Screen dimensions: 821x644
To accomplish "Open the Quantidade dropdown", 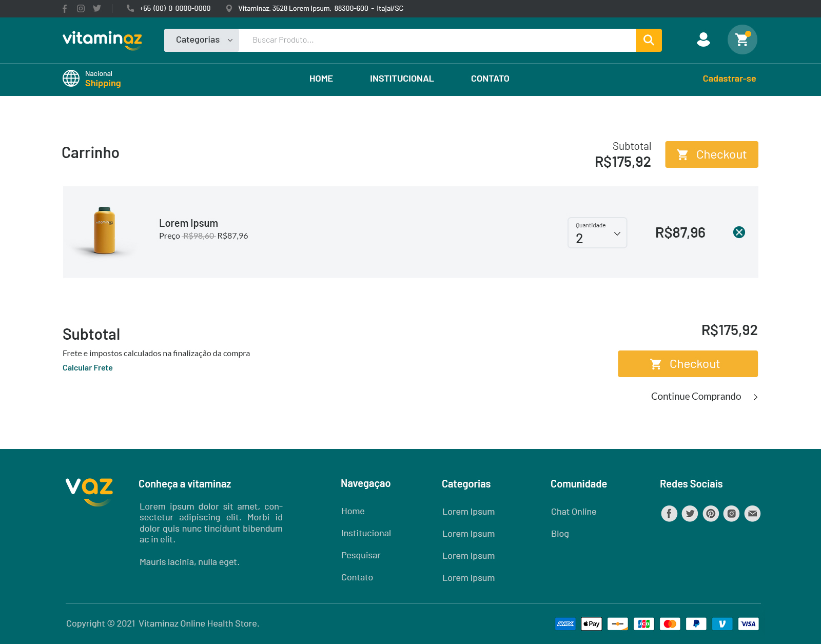I will click(x=597, y=233).
